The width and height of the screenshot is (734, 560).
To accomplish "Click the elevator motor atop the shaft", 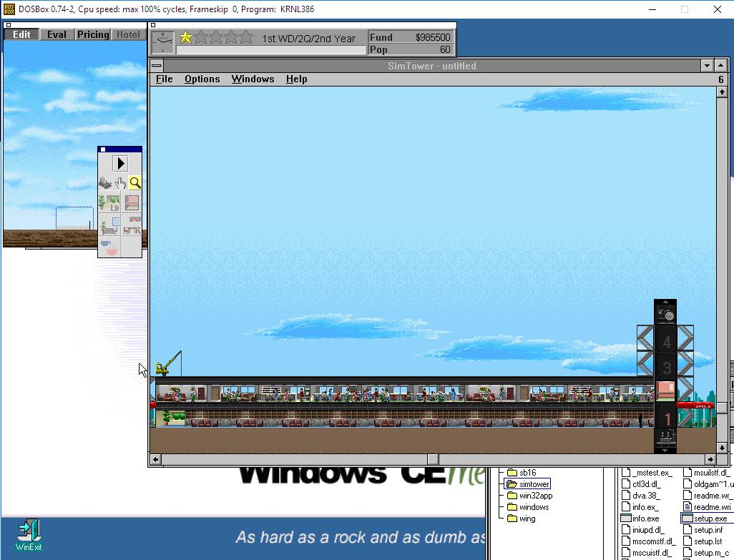I will [665, 313].
